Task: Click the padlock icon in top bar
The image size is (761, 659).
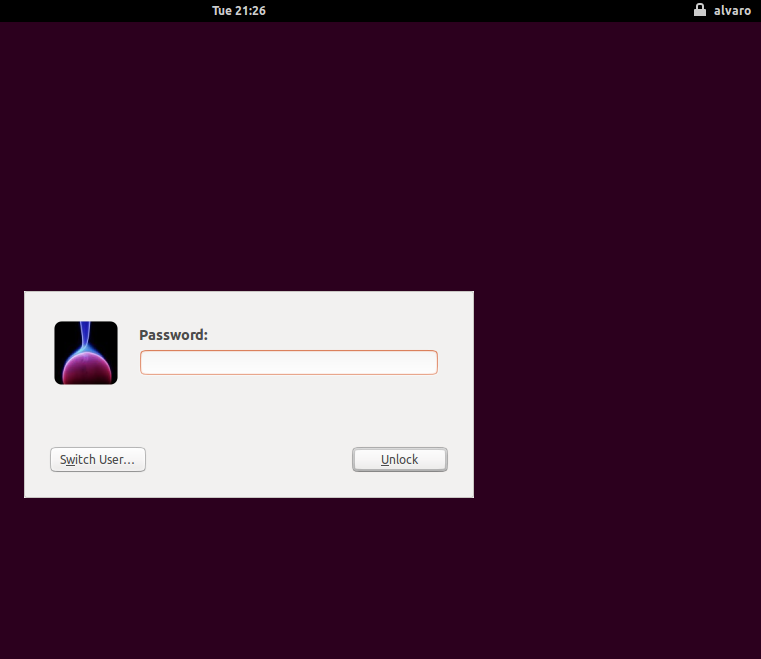Action: 700,10
